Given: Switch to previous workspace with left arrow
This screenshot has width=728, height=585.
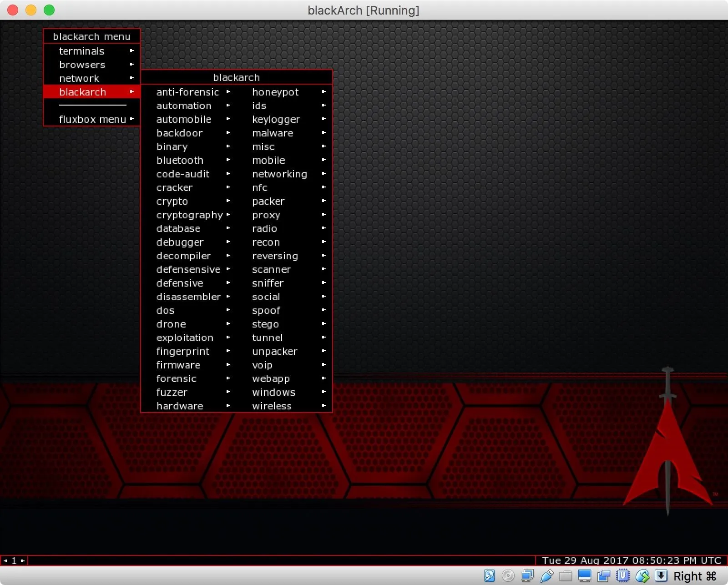Looking at the screenshot, I should 5,560.
